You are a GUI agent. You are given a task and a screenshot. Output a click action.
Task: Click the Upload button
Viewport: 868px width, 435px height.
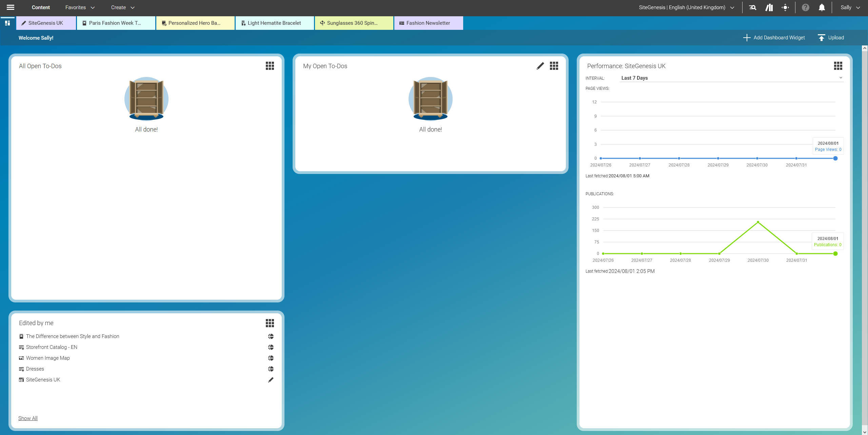point(830,38)
